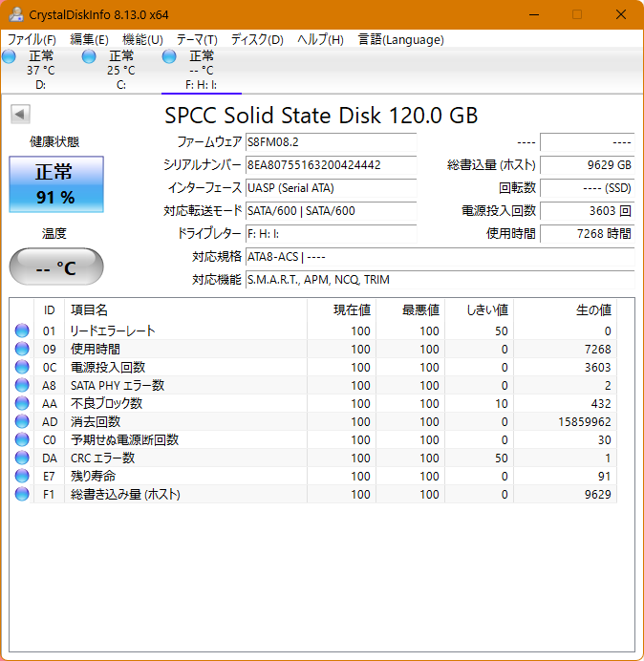Click the SPCC Solid State Disk 120.0 GB title
This screenshot has width=644, height=661.
(321, 116)
